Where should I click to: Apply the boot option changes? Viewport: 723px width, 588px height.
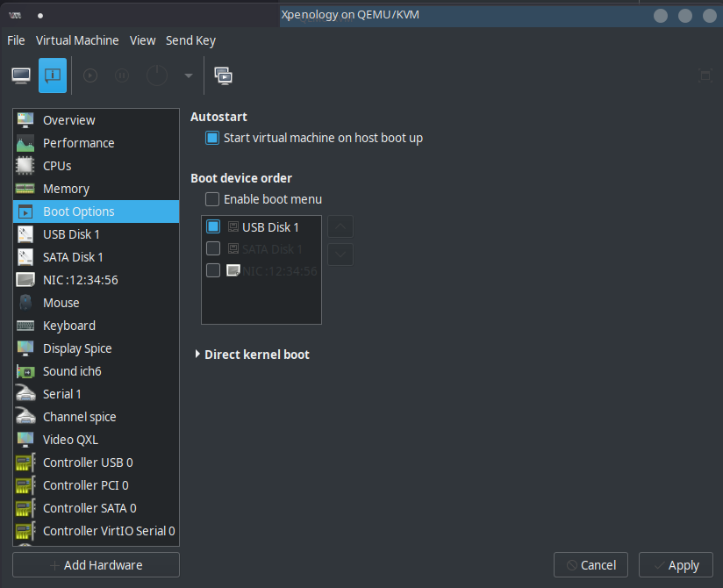tap(676, 565)
